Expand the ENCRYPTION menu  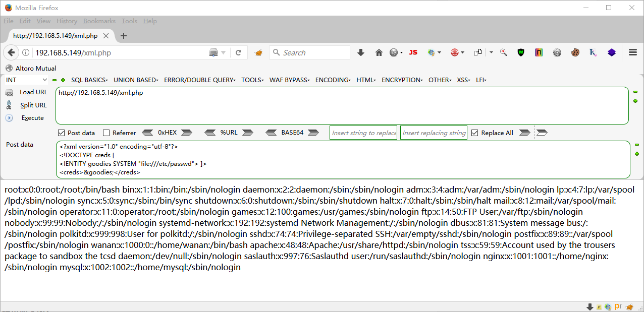(x=402, y=80)
